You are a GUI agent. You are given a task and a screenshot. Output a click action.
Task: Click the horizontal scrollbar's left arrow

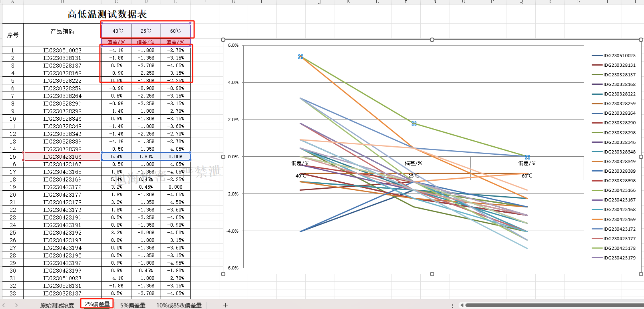click(461, 305)
